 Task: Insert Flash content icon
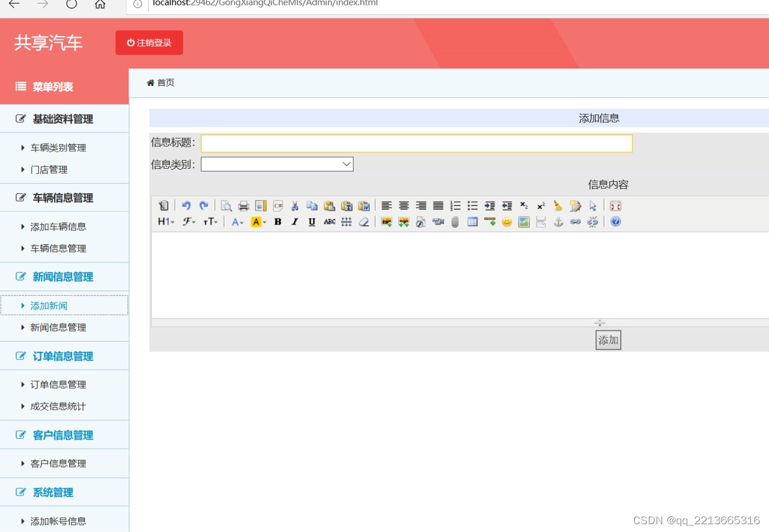[x=421, y=222]
